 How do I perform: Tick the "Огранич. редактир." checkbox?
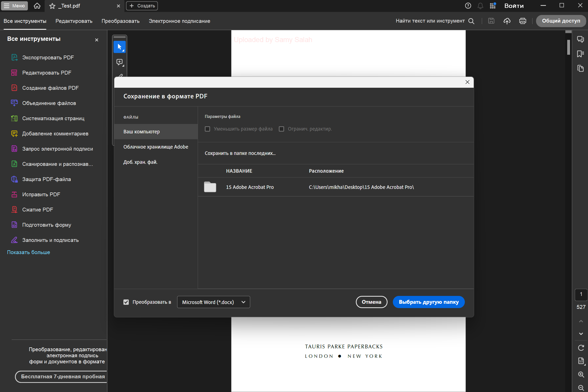tap(281, 129)
